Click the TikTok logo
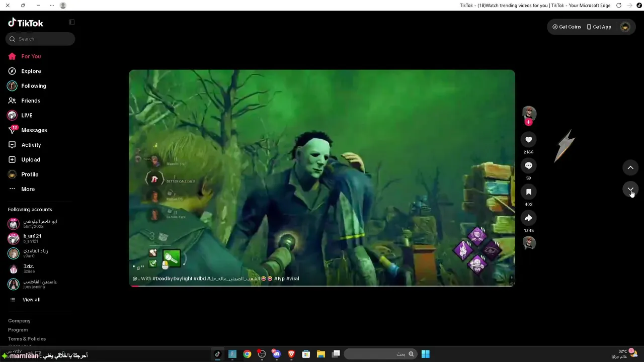Viewport: 644px width, 362px height. pyautogui.click(x=26, y=23)
